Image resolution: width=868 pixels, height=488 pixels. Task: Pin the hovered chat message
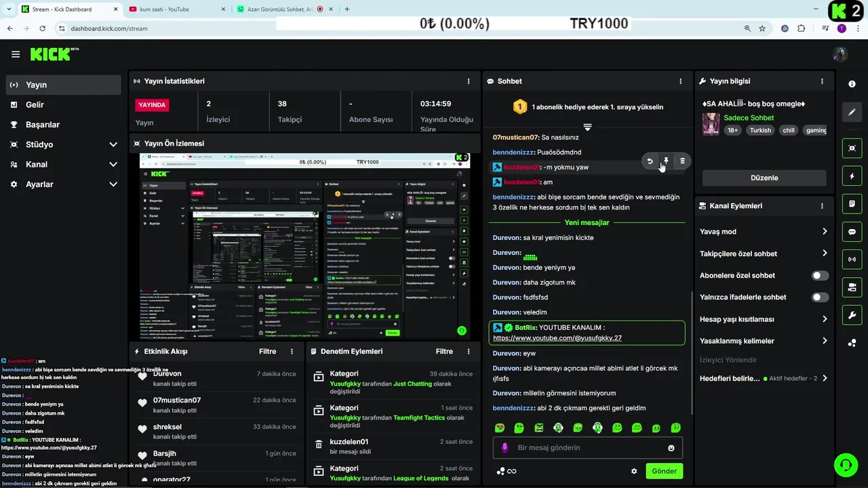(666, 161)
